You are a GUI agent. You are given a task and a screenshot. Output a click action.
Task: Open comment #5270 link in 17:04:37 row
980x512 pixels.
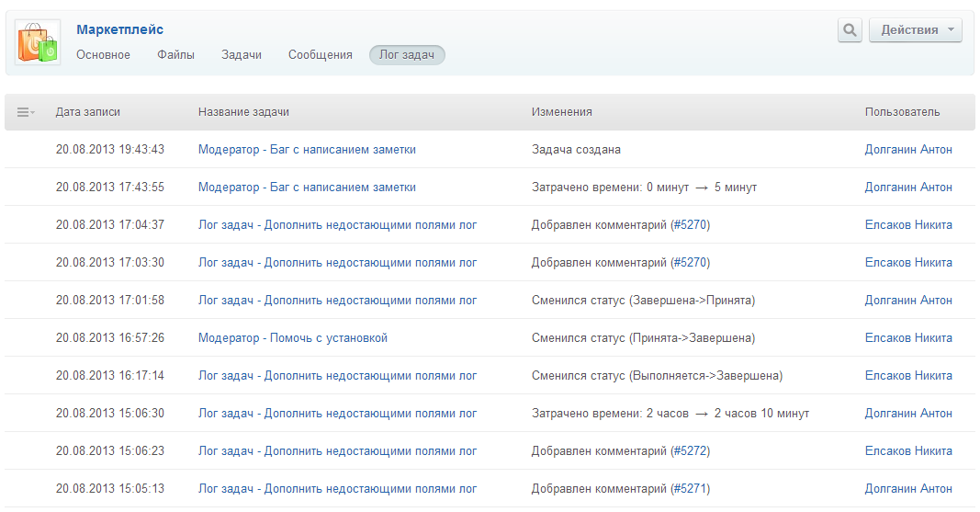(690, 225)
